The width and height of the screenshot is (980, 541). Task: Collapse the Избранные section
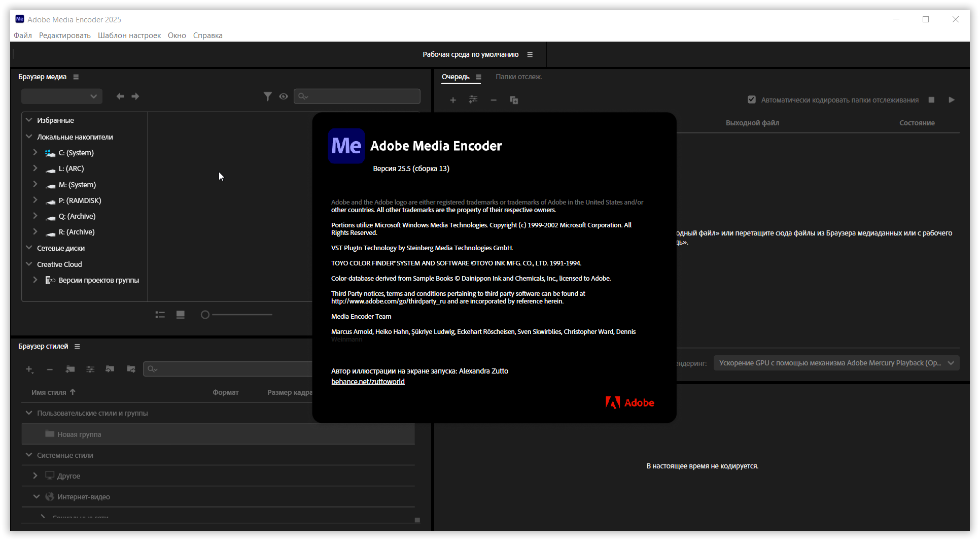coord(29,120)
